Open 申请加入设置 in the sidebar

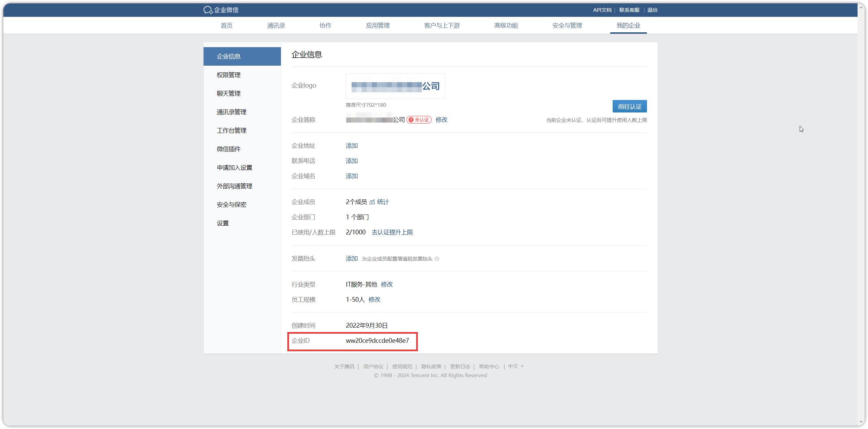tap(242, 168)
